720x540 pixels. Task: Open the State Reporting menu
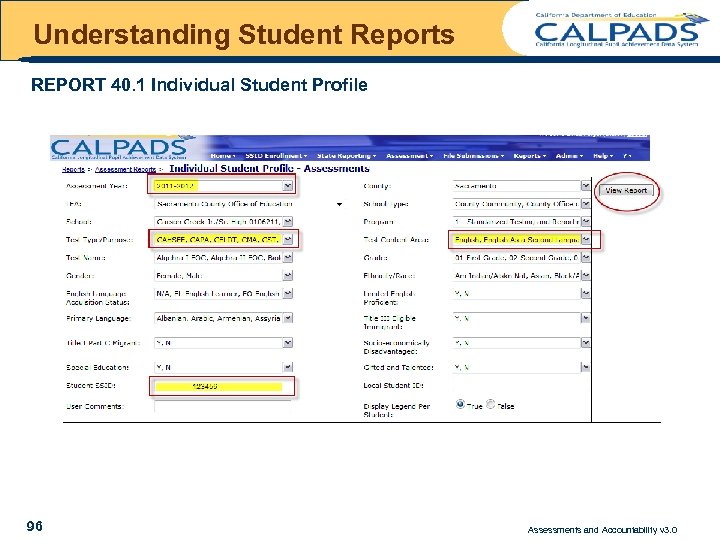tap(347, 156)
